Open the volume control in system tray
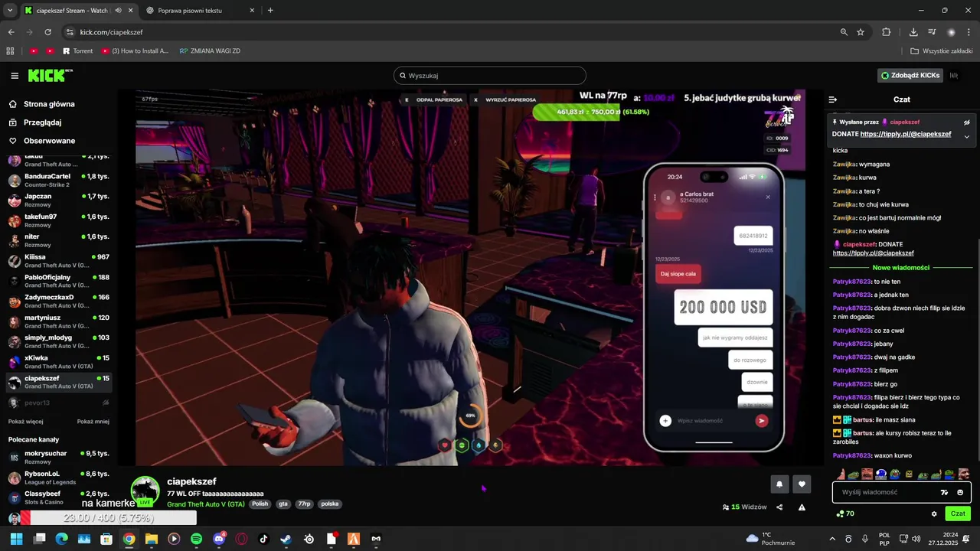 coord(916,539)
